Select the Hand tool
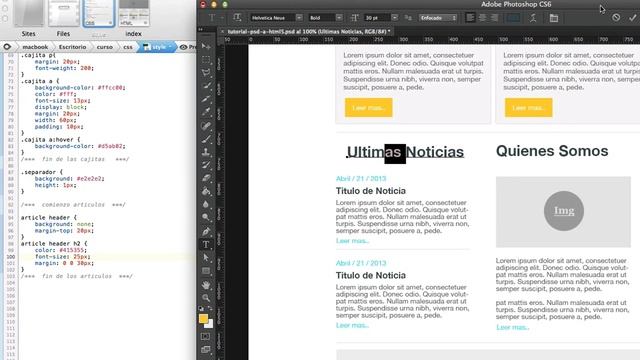The width and height of the screenshot is (640, 360). [x=206, y=284]
